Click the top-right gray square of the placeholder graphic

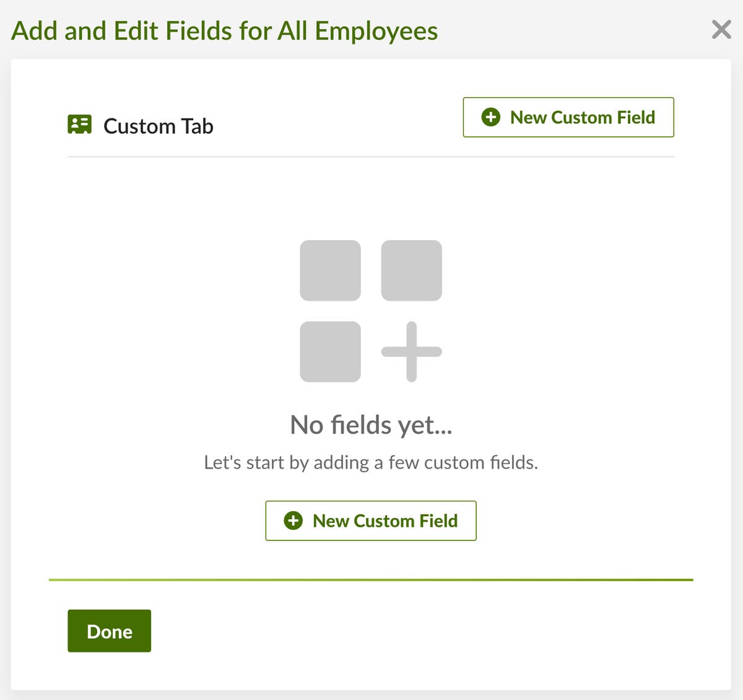411,269
